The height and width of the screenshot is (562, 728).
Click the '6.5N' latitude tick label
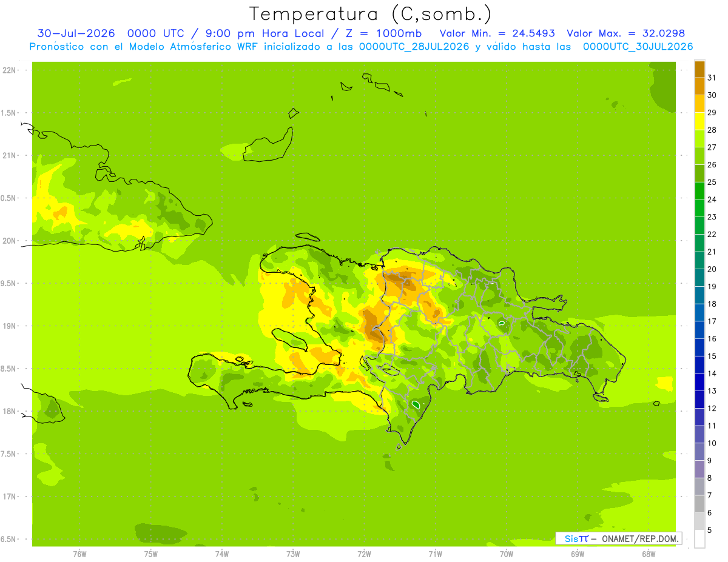click(x=9, y=540)
